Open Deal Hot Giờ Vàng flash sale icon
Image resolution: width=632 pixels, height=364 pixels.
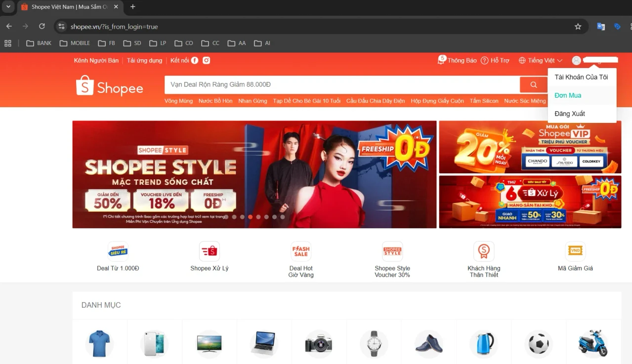pyautogui.click(x=301, y=251)
